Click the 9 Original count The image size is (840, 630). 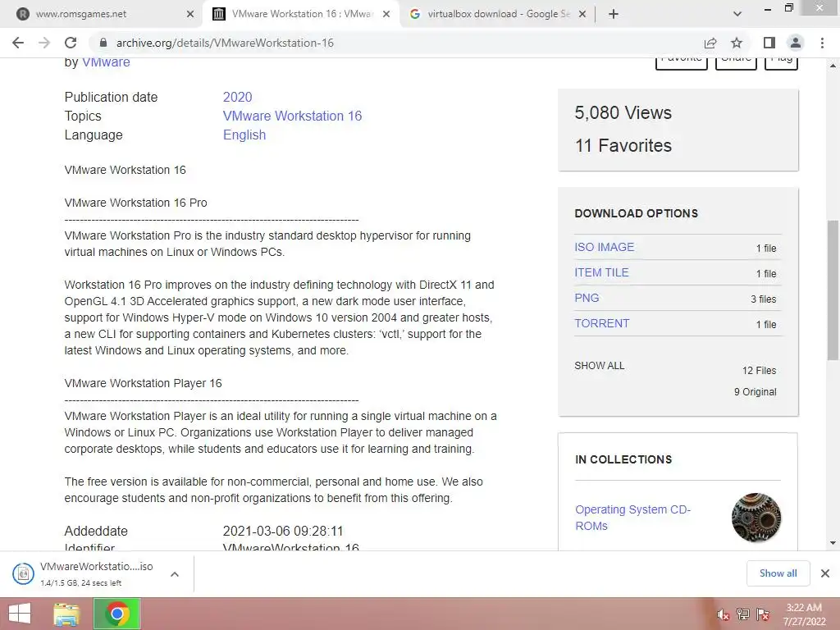pos(755,391)
